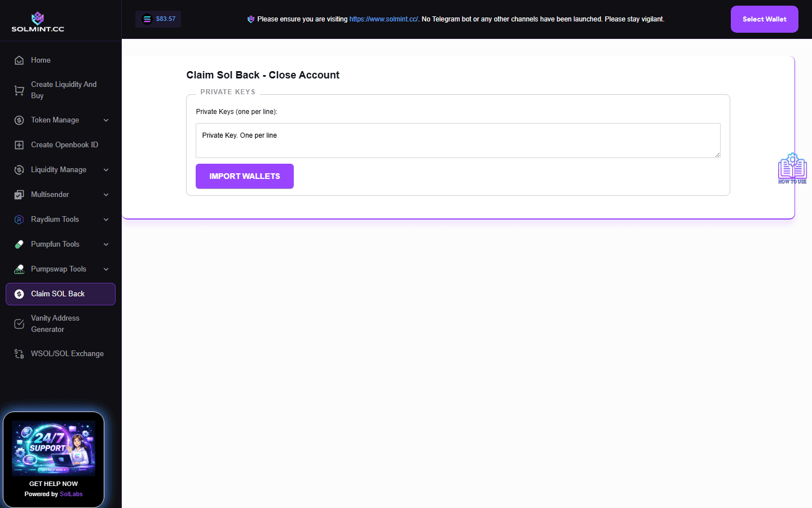
Task: Click the private keys input area
Action: pyautogui.click(x=458, y=140)
